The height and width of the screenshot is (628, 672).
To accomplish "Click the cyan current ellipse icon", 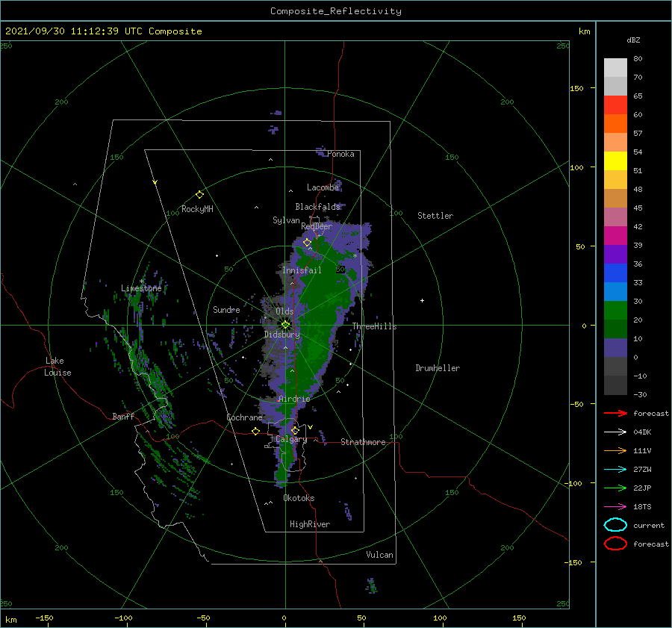I will click(615, 525).
